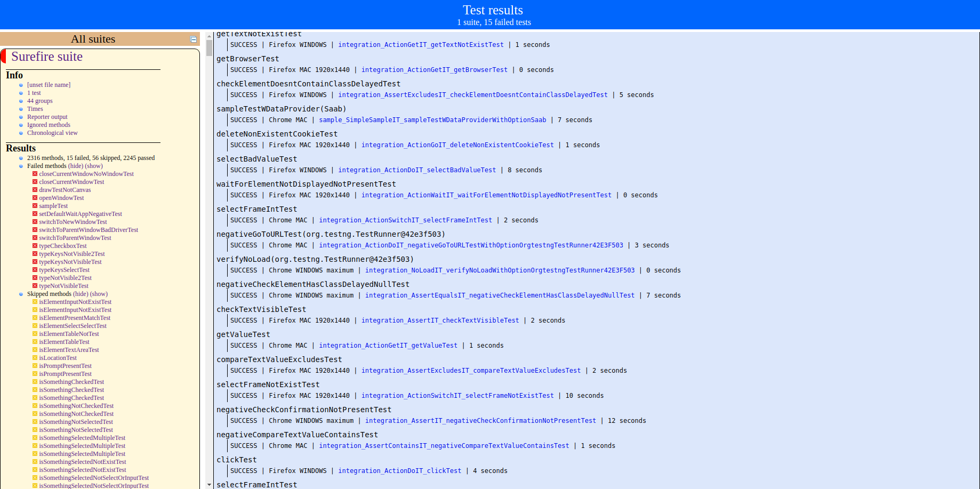
Task: Open failed method typeKeysNotVisibleTest
Action: pyautogui.click(x=70, y=262)
